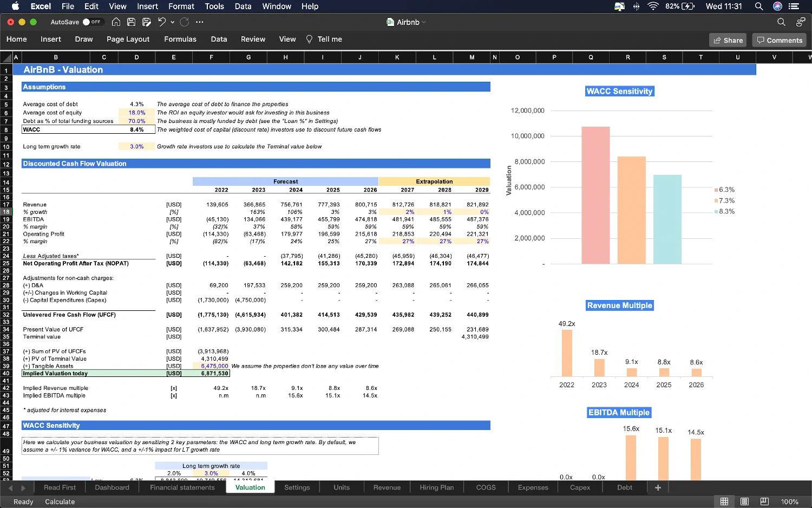Select the Review ribbon tab
Viewport: 812px width, 508px height.
(253, 39)
